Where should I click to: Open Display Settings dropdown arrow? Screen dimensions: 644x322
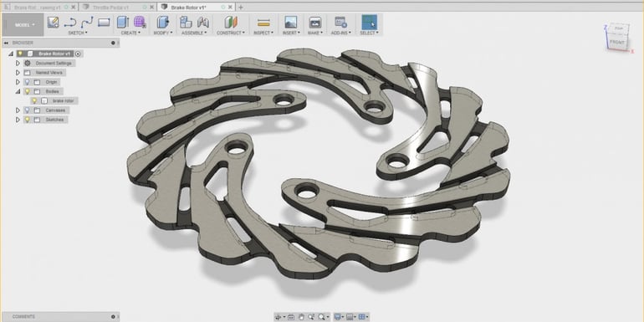(343, 317)
